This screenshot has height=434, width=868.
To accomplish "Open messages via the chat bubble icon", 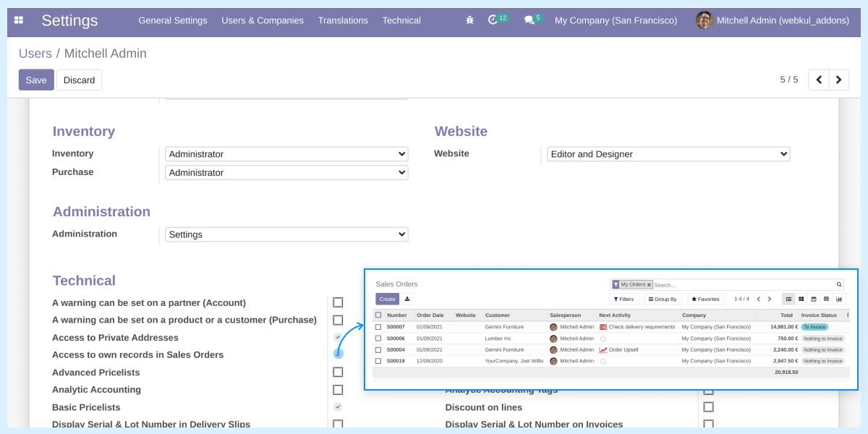I will pyautogui.click(x=529, y=20).
